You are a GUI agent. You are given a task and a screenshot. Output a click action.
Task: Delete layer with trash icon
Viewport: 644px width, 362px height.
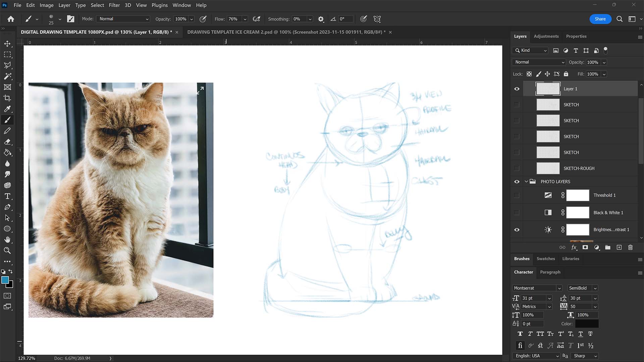[630, 247]
